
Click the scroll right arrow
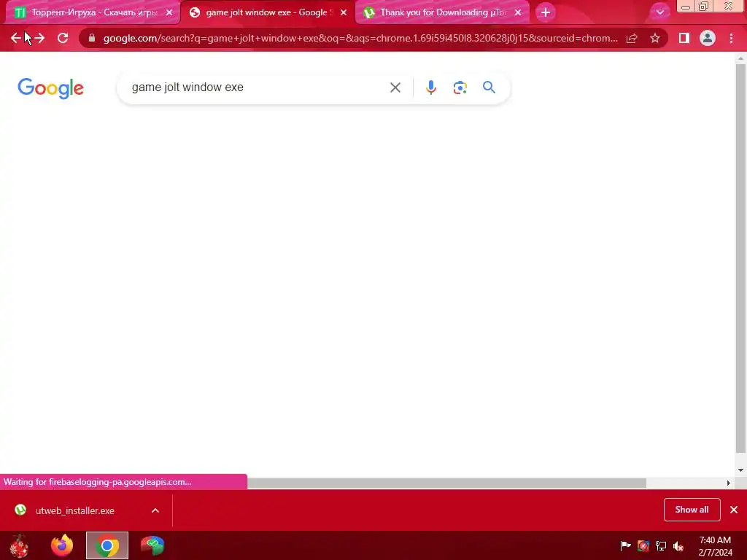(x=729, y=483)
